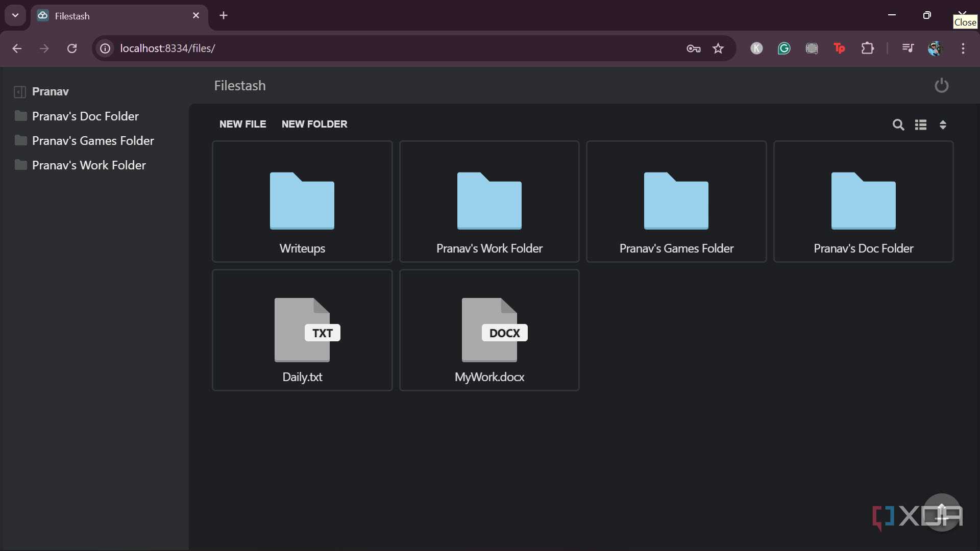Open the sort order arrows icon
980x551 pixels.
coord(943,124)
